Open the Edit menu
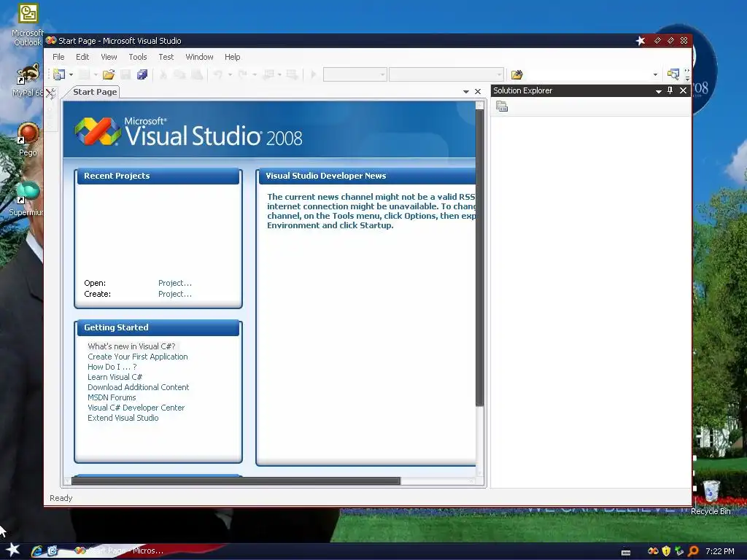The height and width of the screenshot is (560, 747). [x=82, y=57]
